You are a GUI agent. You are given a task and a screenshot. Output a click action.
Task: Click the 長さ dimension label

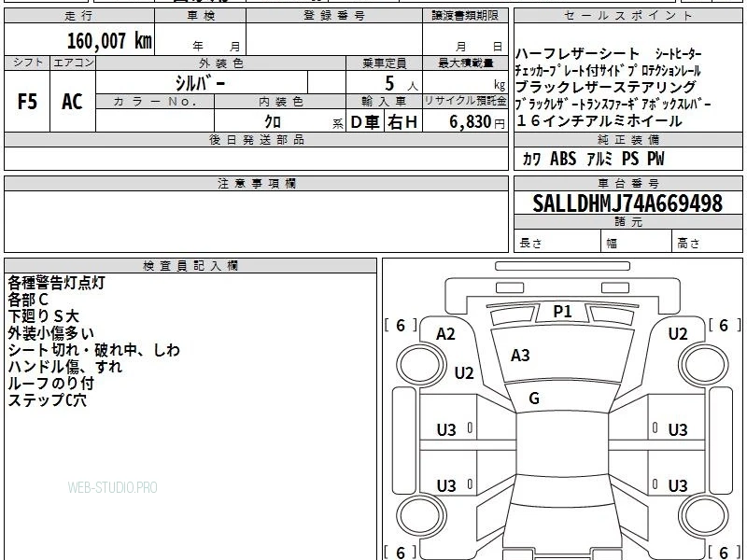(530, 244)
